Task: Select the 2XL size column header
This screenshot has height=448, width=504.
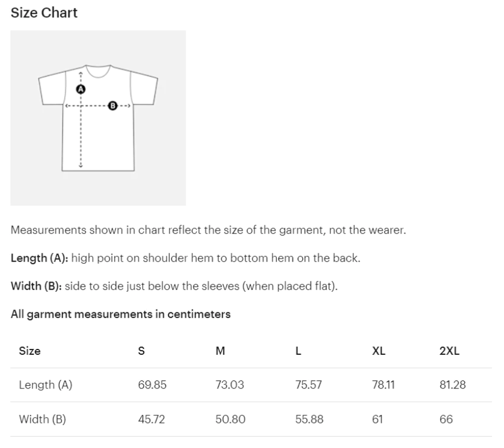Action: click(450, 351)
